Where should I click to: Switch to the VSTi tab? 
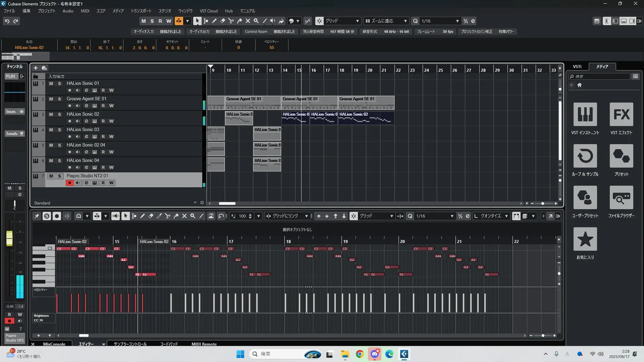pos(577,67)
